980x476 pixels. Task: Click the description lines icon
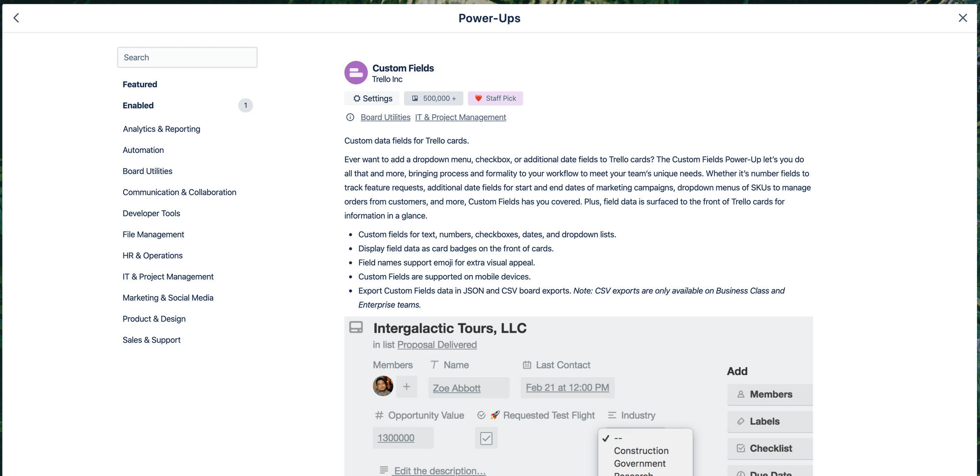[x=384, y=470]
